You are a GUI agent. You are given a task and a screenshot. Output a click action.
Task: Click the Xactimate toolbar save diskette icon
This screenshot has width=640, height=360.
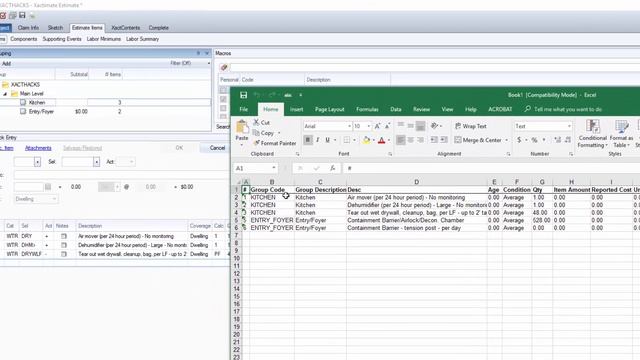[x=22, y=16]
